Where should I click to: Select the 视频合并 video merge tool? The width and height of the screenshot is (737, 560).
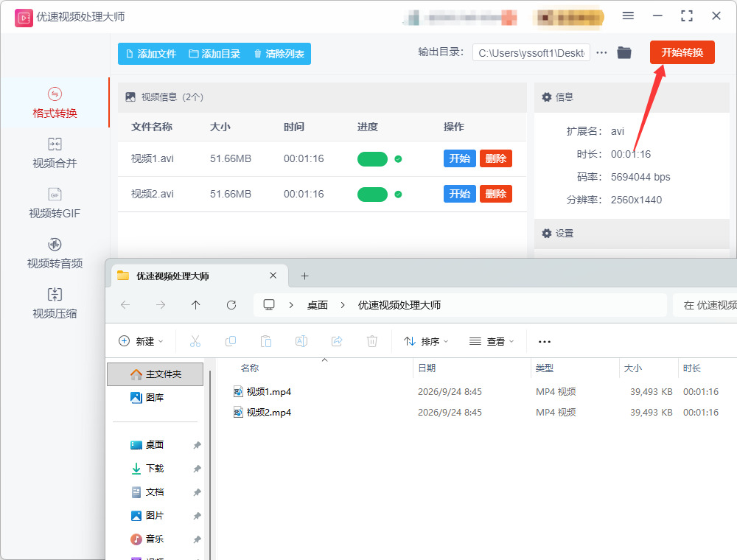click(55, 153)
